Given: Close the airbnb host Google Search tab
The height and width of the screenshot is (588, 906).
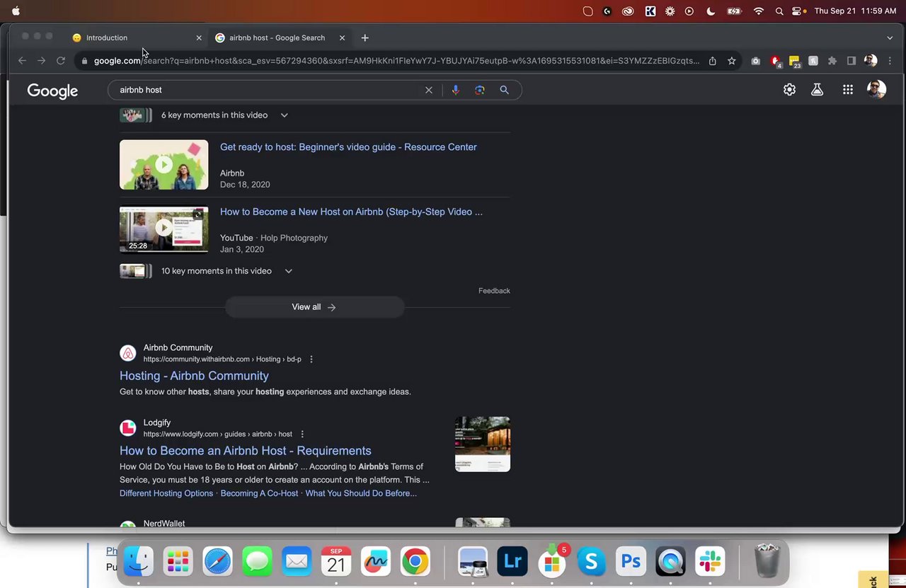Looking at the screenshot, I should click(x=342, y=38).
